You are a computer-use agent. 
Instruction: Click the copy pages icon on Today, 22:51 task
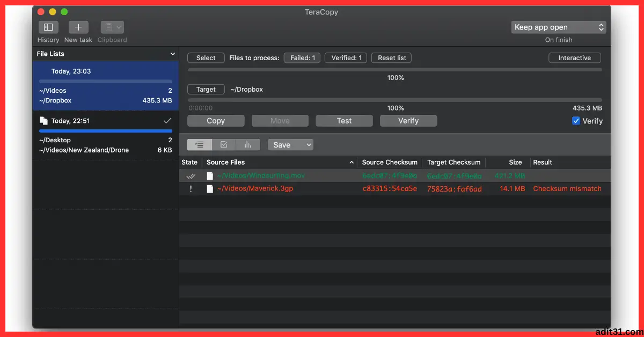pyautogui.click(x=44, y=121)
